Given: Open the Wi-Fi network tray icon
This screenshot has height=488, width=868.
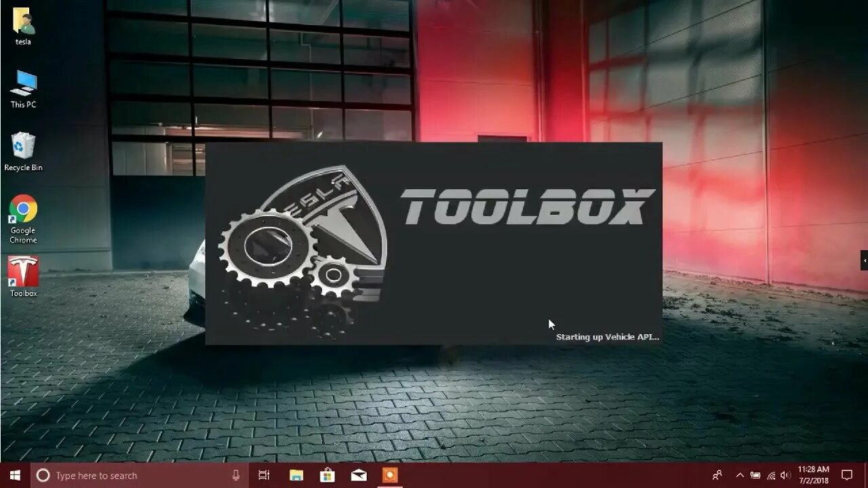Looking at the screenshot, I should click(771, 475).
